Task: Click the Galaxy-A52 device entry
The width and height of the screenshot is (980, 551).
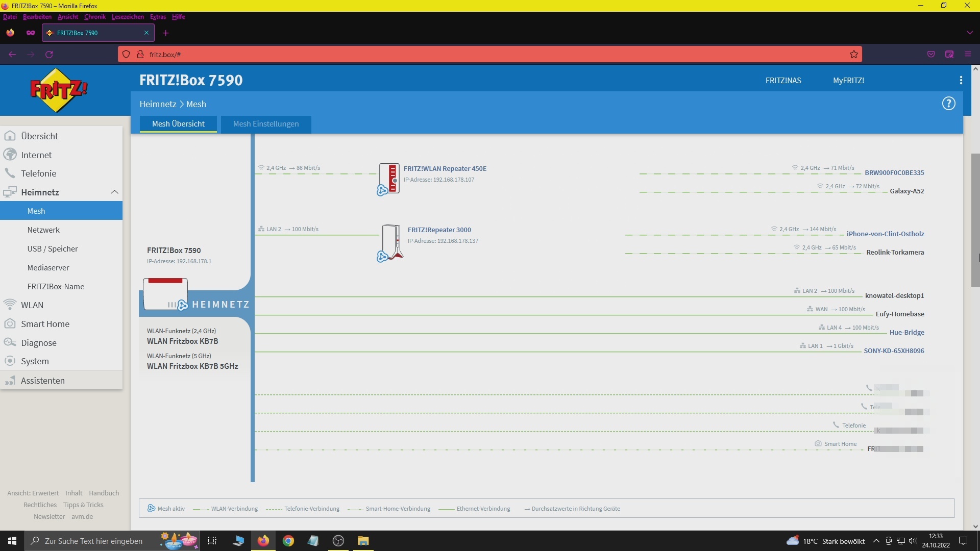Action: (906, 191)
